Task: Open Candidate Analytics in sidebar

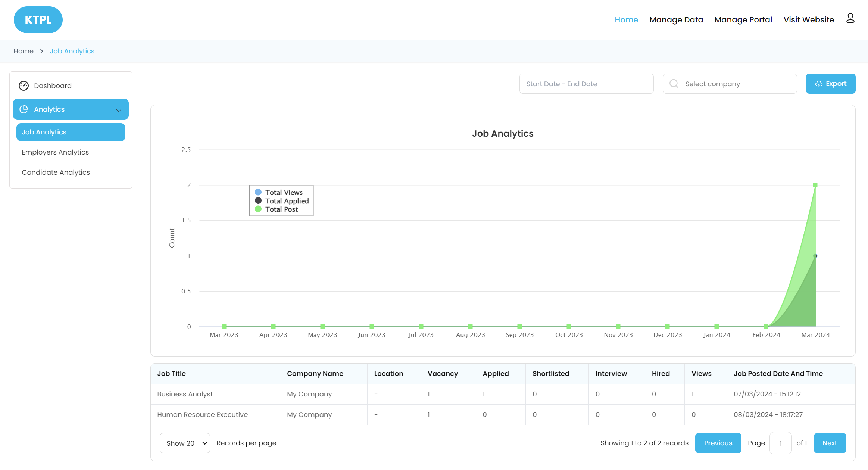Action: coord(56,172)
